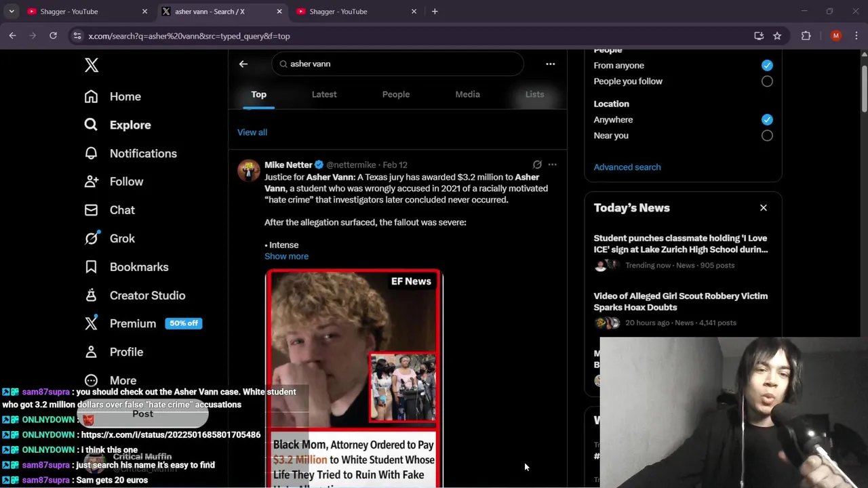Open Chrome three-dot menu

pyautogui.click(x=856, y=36)
